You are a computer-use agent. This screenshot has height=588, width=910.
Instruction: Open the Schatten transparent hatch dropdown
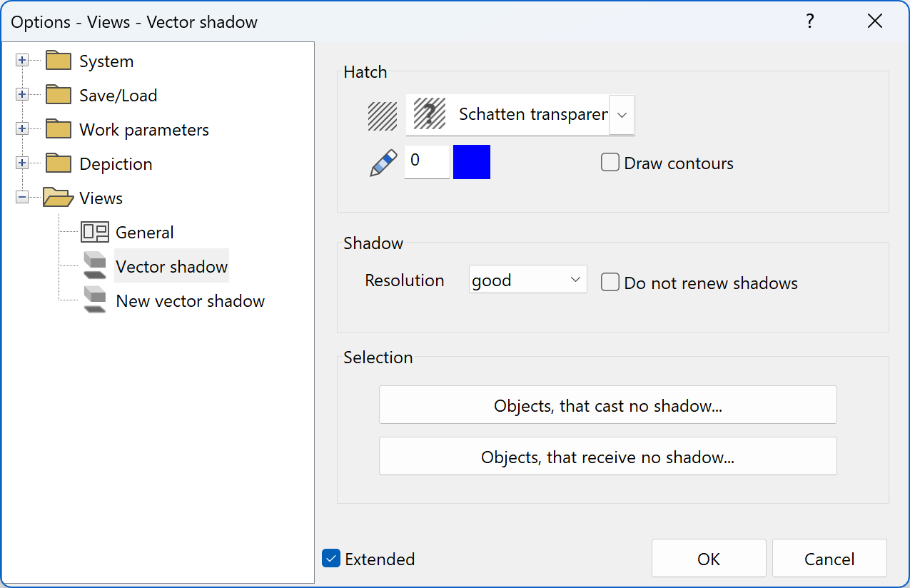(x=621, y=115)
